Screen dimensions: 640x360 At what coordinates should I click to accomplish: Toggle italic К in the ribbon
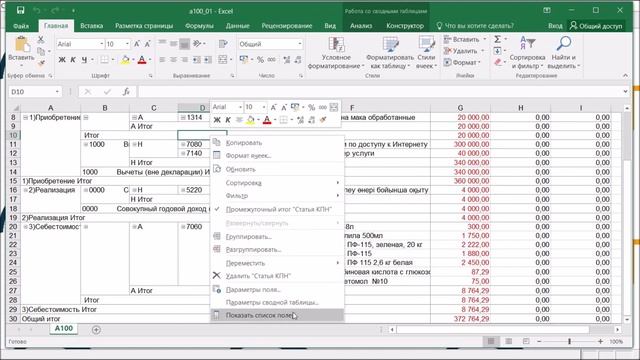coord(73,60)
